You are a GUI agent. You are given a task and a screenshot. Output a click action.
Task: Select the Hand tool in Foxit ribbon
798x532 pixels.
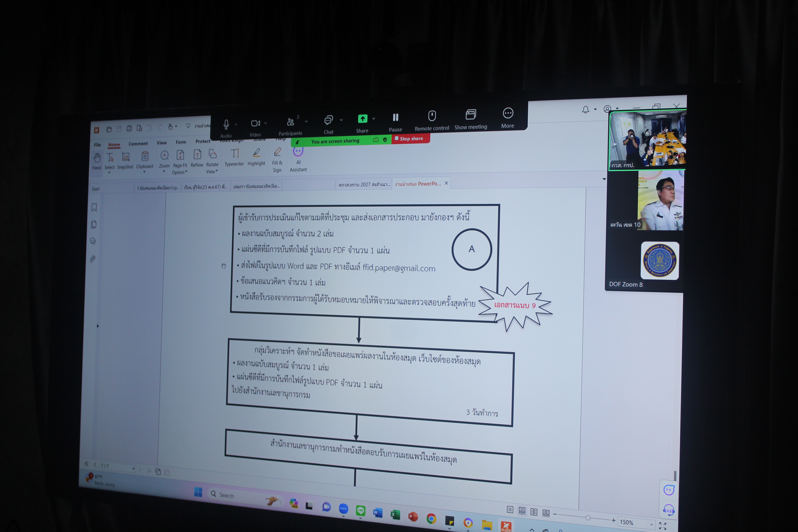97,161
